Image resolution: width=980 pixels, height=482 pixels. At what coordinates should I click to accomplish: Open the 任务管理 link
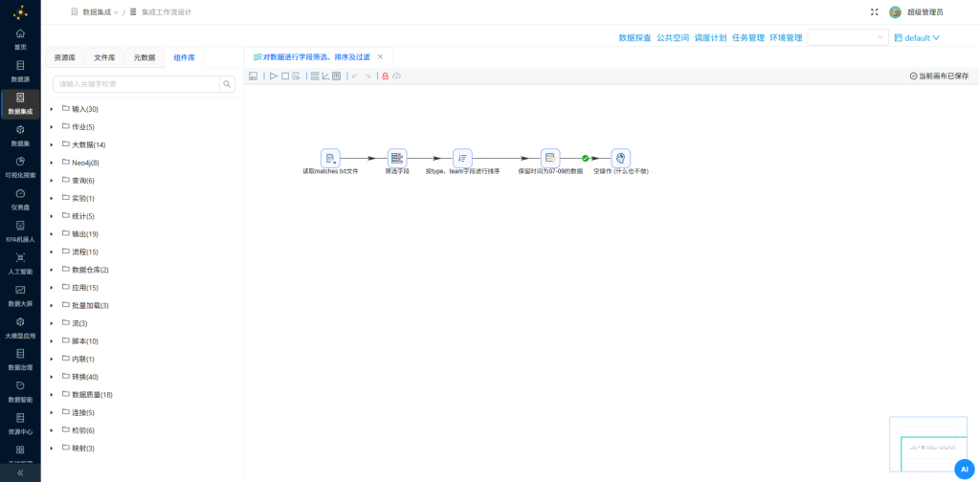[748, 37]
